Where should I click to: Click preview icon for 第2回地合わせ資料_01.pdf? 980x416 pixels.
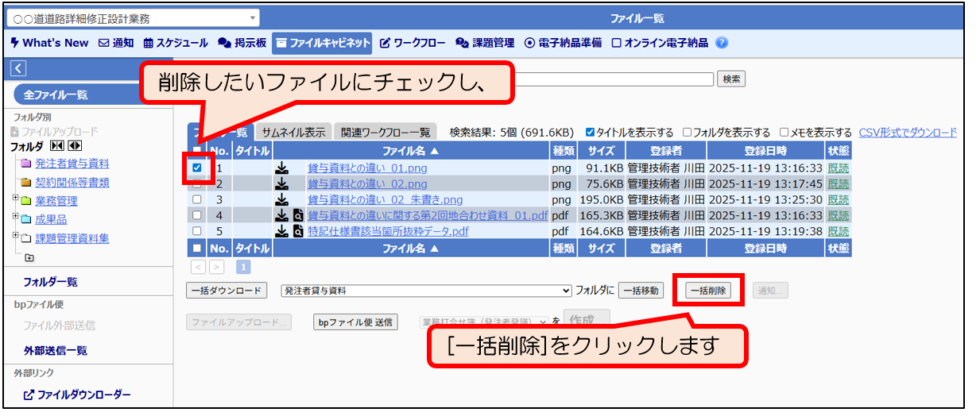coord(298,216)
